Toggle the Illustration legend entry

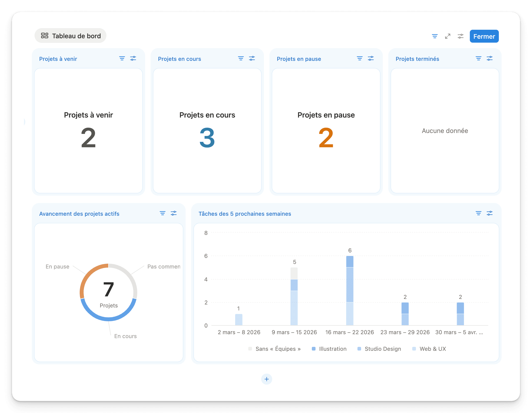[x=332, y=349]
